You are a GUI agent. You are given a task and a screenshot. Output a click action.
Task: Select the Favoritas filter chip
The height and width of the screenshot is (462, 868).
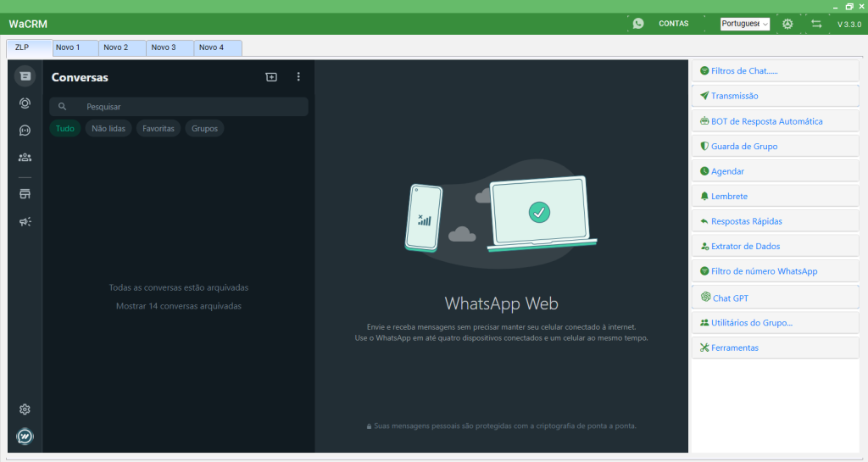click(159, 128)
